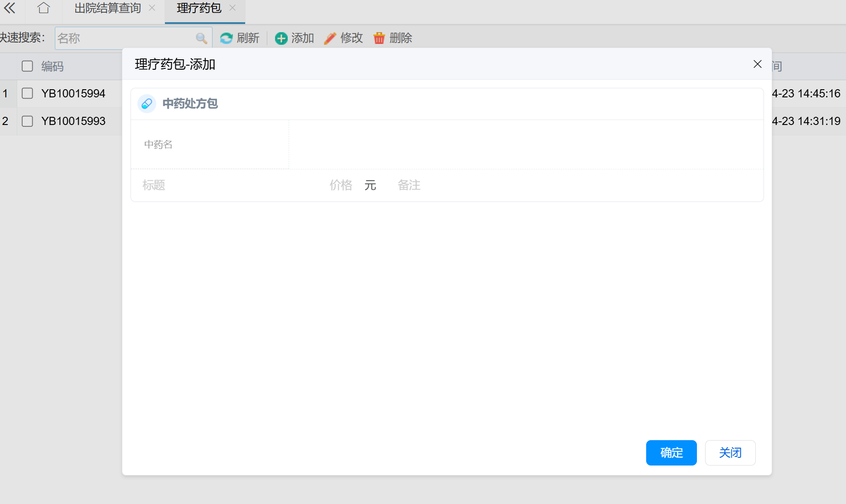Viewport: 846px width, 504px height.
Task: Switch to the 出院结算查询 tab
Action: click(x=107, y=8)
